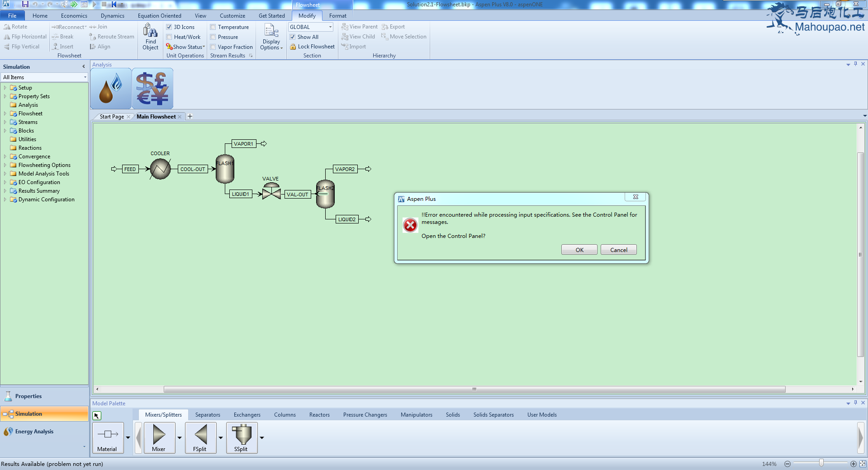
Task: Click OK in Aspen Plus dialog
Action: click(579, 250)
